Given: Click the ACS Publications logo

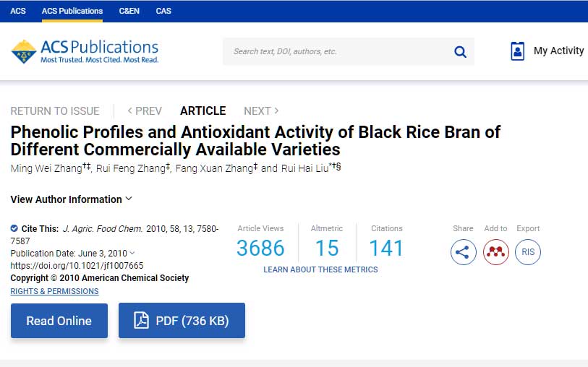Looking at the screenshot, I should click(85, 51).
